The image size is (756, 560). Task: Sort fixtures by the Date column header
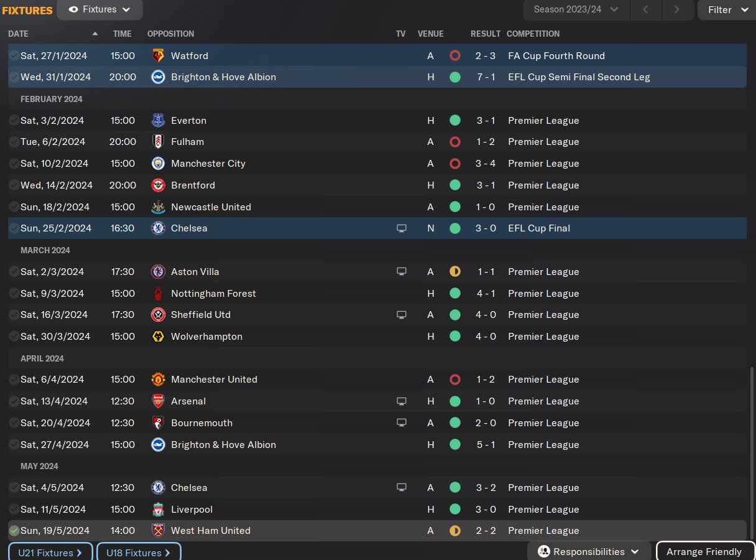19,34
